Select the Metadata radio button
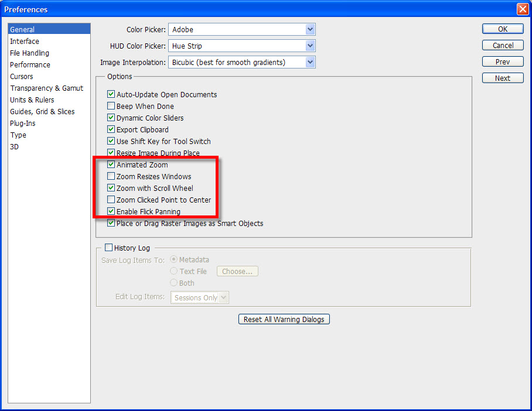 point(173,259)
